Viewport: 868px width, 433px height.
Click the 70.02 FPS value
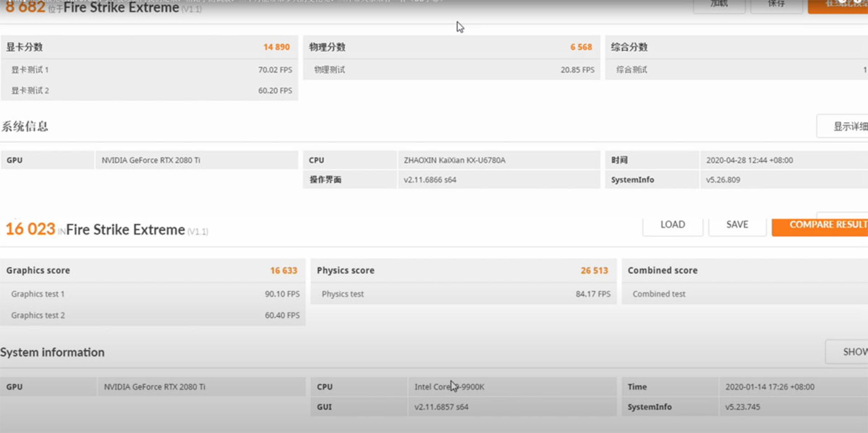275,70
